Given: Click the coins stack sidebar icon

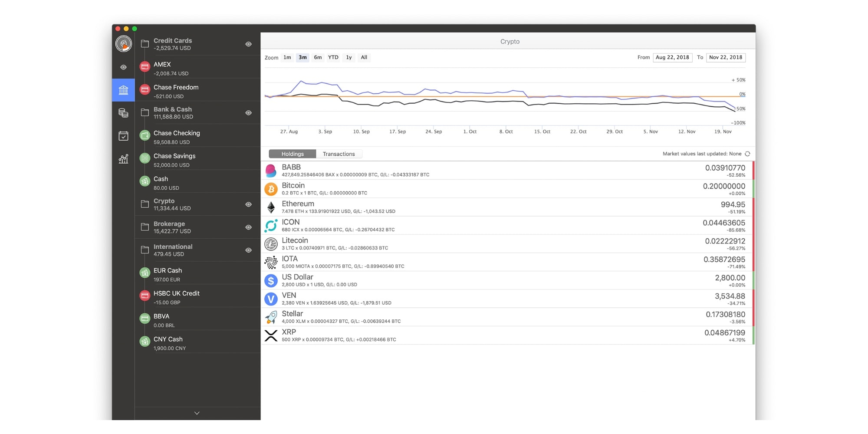Looking at the screenshot, I should (123, 113).
